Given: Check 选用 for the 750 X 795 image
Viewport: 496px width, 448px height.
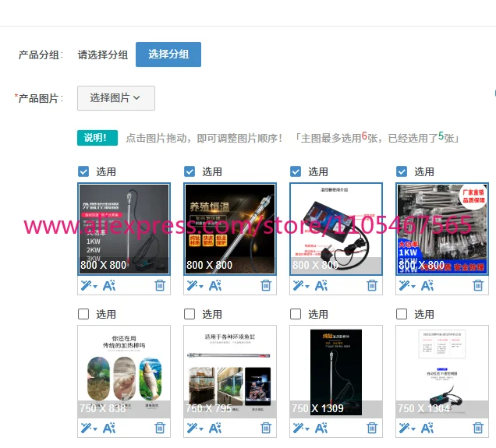Looking at the screenshot, I should [x=190, y=314].
